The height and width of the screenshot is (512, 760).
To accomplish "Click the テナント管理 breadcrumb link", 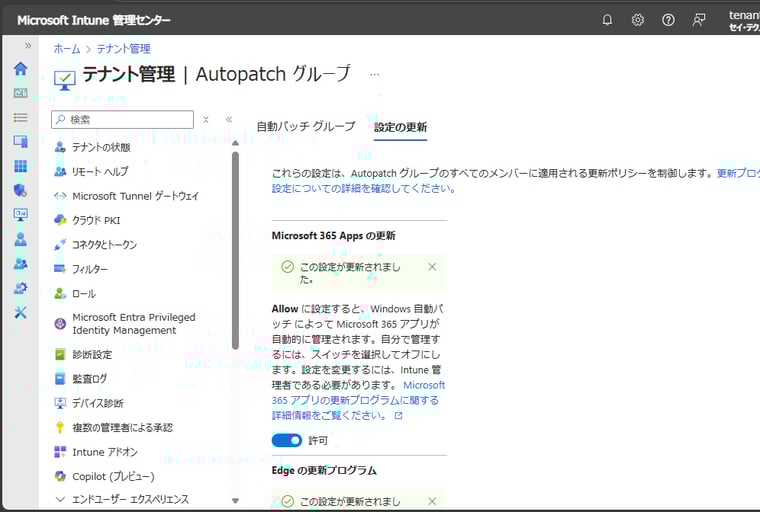I will pos(123,48).
